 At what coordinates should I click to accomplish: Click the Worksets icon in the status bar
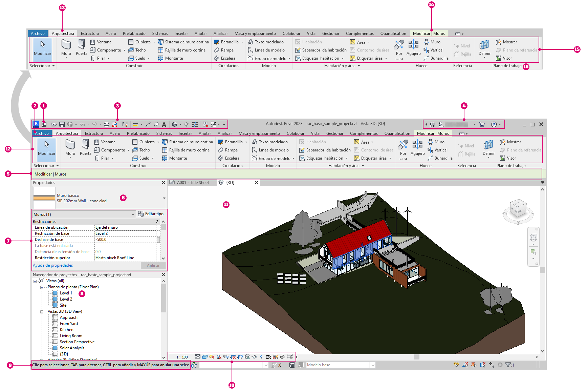tap(194, 365)
